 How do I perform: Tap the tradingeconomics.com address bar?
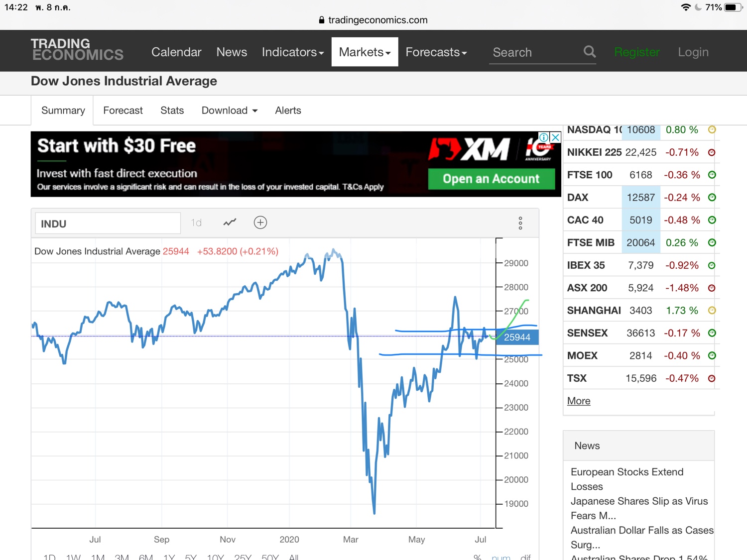(x=373, y=20)
